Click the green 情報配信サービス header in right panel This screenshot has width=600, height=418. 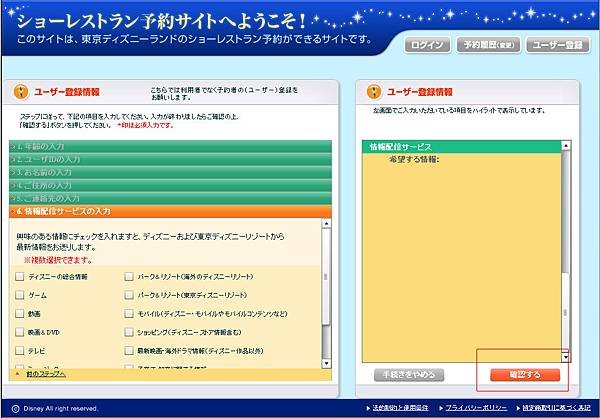click(461, 147)
